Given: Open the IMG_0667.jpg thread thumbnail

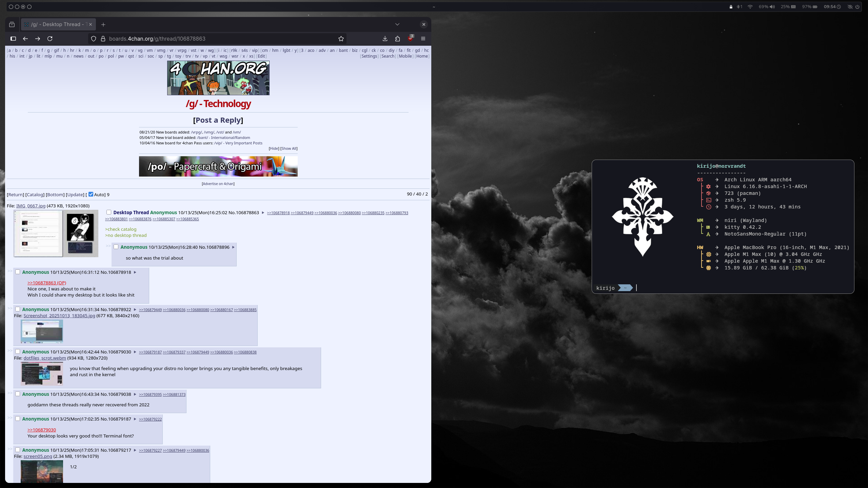Looking at the screenshot, I should click(x=56, y=233).
